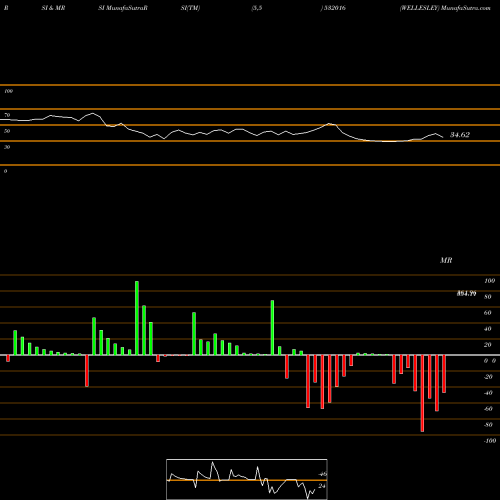Click the MR axis label -80
This screenshot has width=500, height=500.
coord(488,425)
